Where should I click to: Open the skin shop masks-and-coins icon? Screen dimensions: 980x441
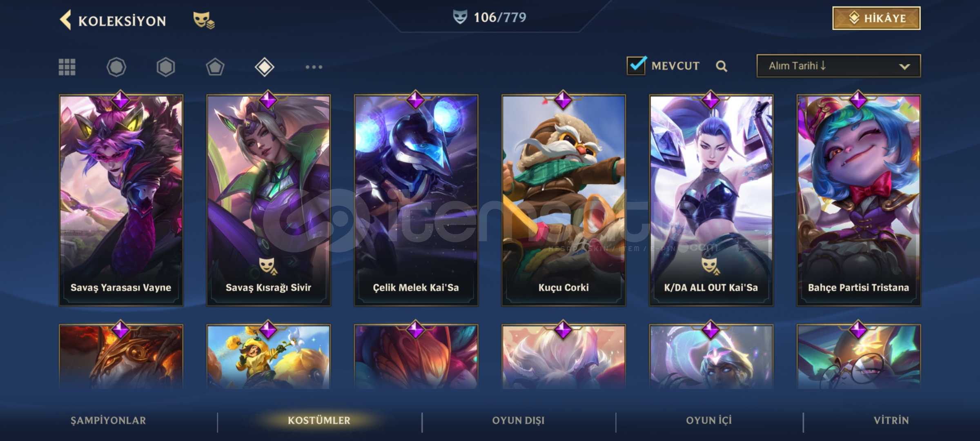click(203, 20)
